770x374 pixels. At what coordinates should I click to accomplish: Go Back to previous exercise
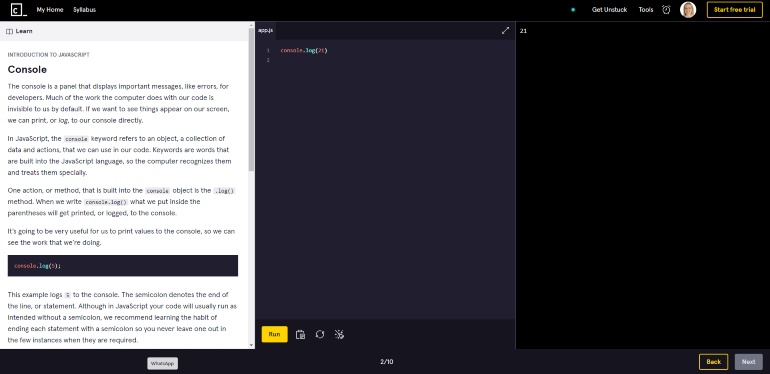(x=713, y=362)
